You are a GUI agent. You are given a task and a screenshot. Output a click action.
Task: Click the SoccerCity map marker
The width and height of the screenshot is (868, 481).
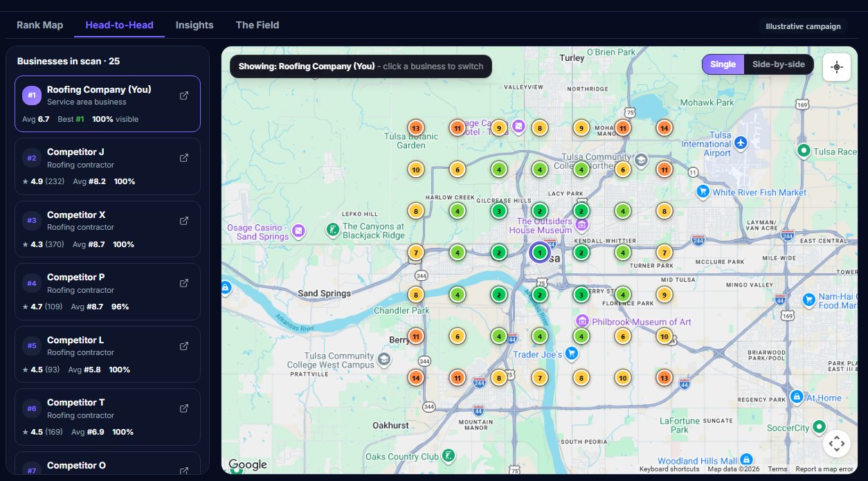click(x=820, y=427)
